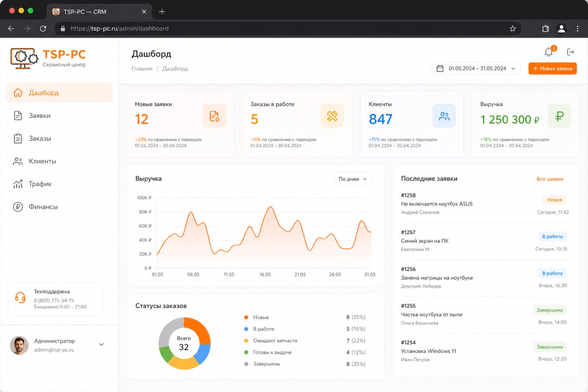Go forward with the browser forward arrow

pyautogui.click(x=27, y=29)
